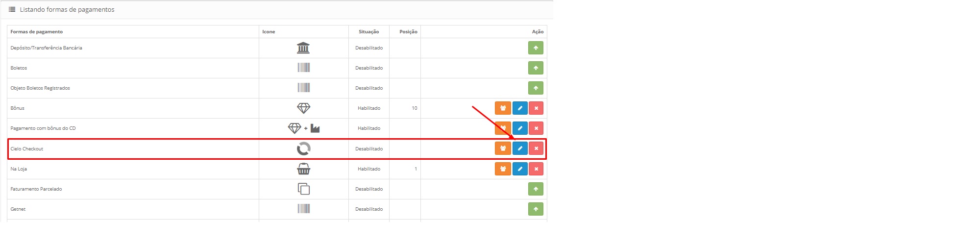Open the orange group button for Na Loja
This screenshot has width=980, height=245.
(503, 169)
